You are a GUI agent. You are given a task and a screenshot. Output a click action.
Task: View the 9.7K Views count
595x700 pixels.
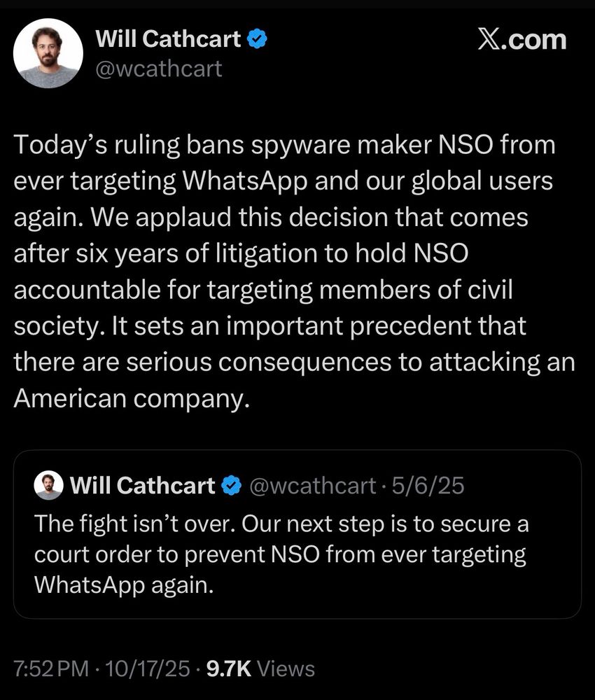260,668
